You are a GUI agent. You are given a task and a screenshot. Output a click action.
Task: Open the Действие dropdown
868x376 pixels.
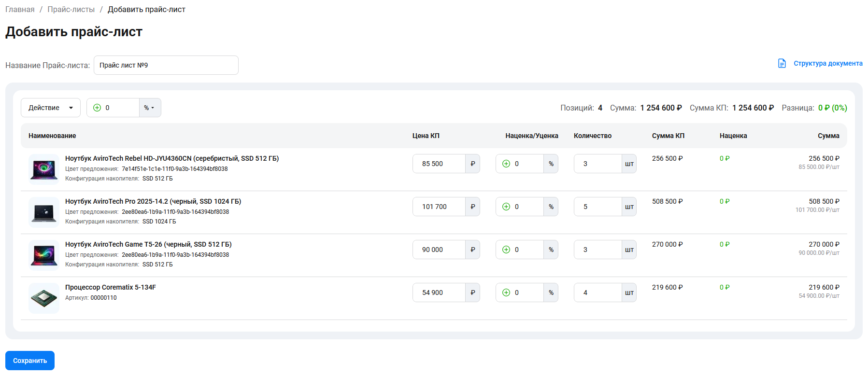coord(50,108)
